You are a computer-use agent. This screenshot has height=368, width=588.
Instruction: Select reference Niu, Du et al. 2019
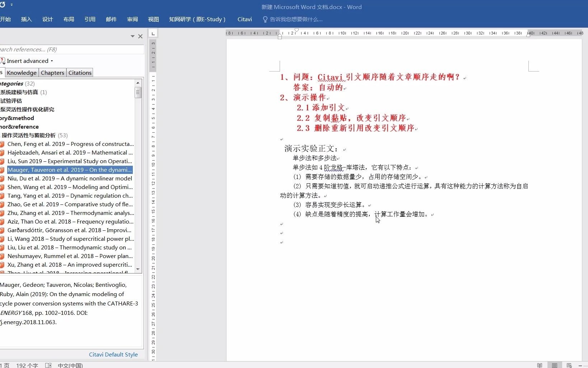[70, 179]
